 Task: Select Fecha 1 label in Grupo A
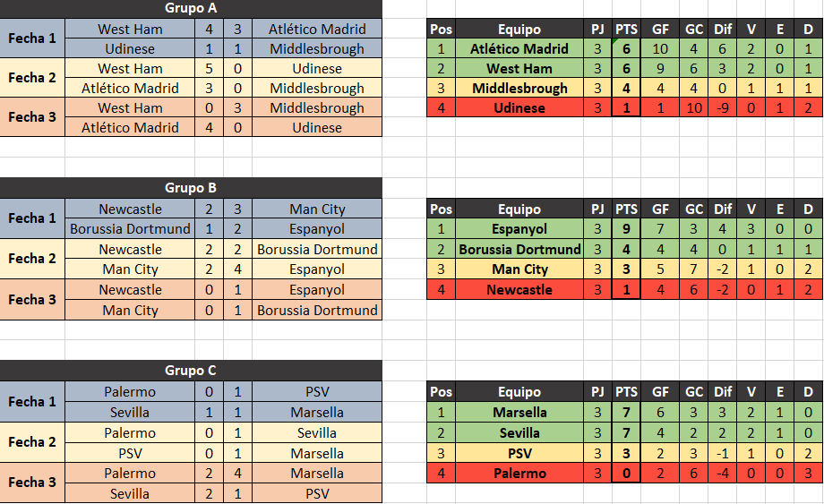[x=32, y=38]
